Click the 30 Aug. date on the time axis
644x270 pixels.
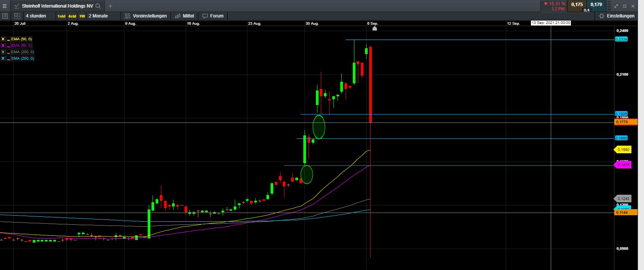pyautogui.click(x=312, y=24)
